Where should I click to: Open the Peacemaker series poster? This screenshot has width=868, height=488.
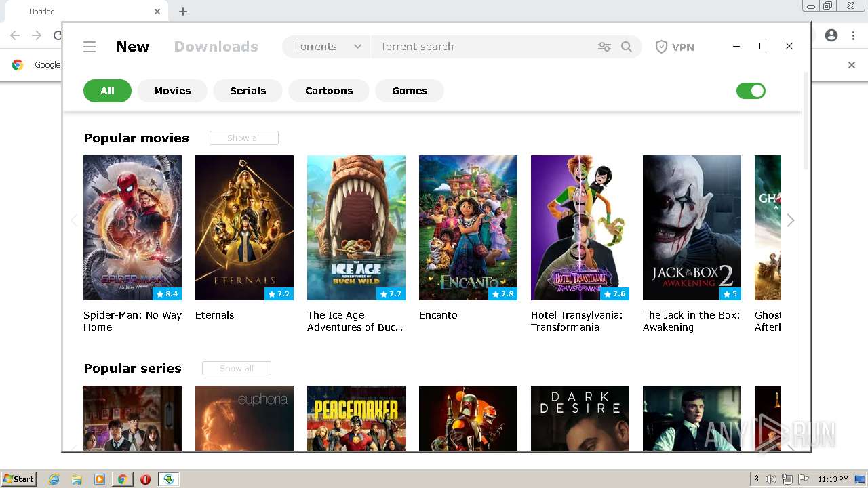pyautogui.click(x=356, y=418)
